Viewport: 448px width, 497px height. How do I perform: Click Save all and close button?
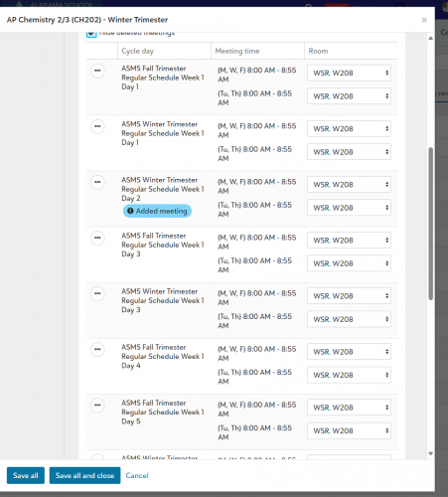pyautogui.click(x=84, y=475)
